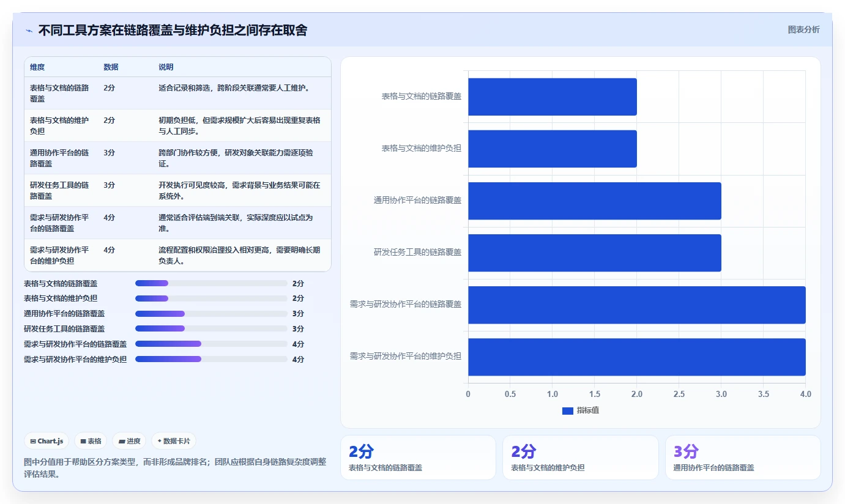
Task: Click the 需求与研发协作平台的维护负担 progress bar
Action: click(211, 359)
